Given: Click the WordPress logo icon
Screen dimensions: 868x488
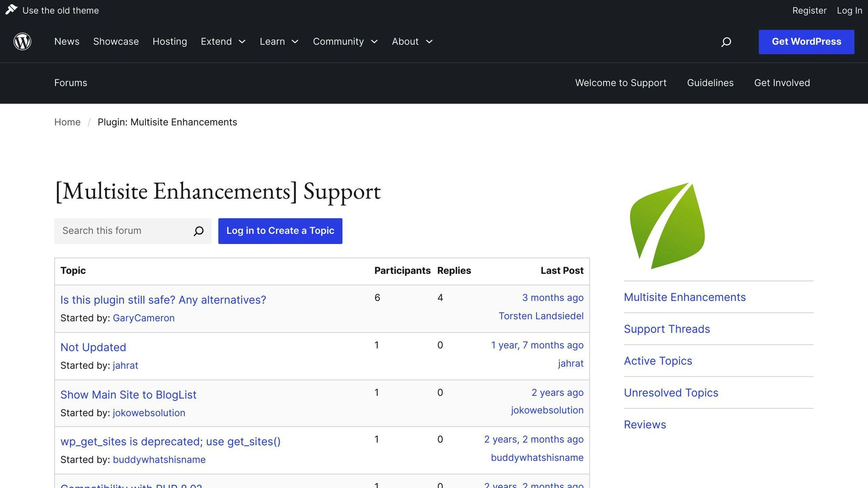Looking at the screenshot, I should tap(22, 42).
